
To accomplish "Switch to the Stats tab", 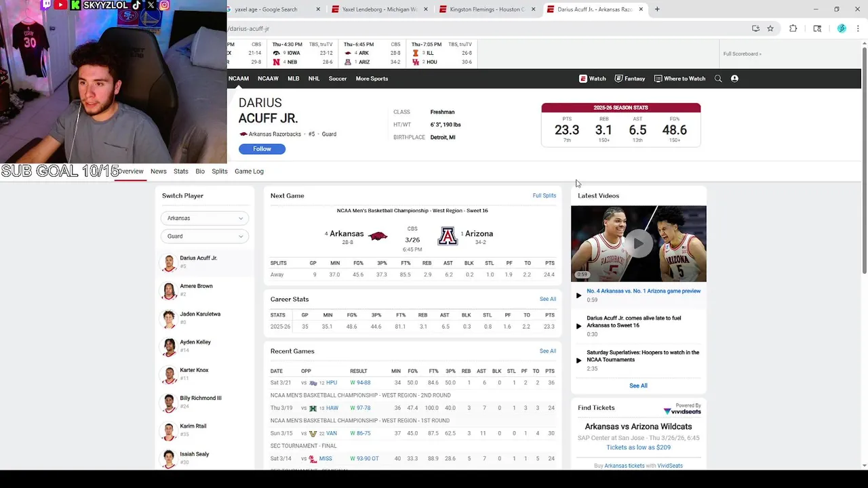I will (180, 171).
